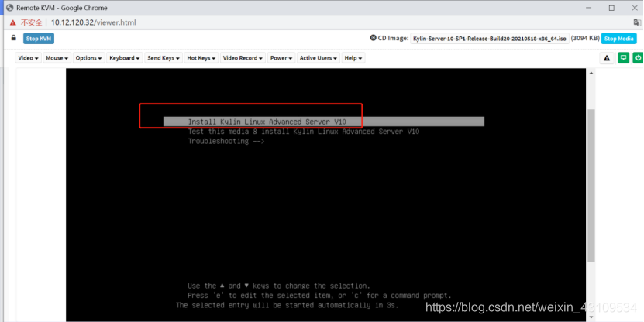Click the lock icon beside Stop KVM
644x322 pixels.
[x=13, y=38]
